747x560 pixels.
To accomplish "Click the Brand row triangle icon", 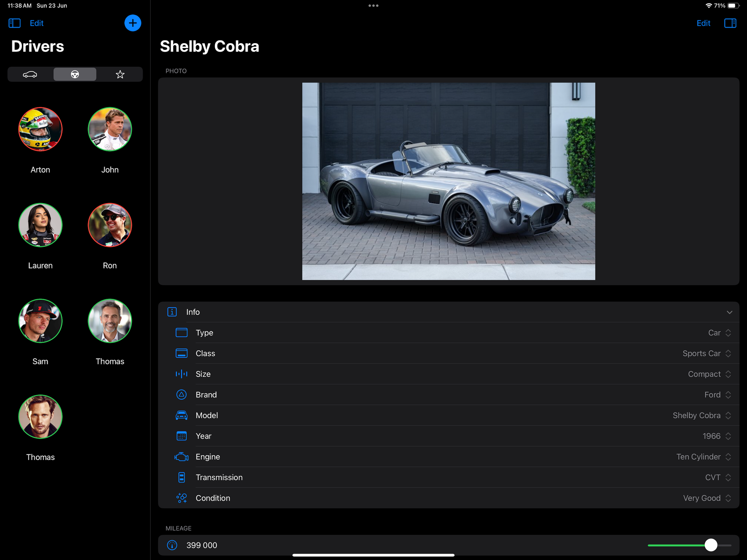I will pyautogui.click(x=181, y=395).
